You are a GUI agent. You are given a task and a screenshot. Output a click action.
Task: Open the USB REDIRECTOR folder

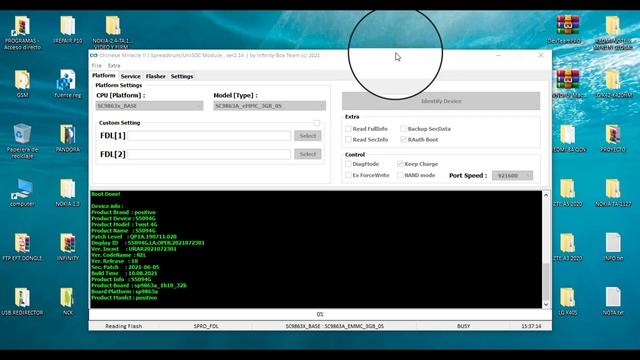22,301
